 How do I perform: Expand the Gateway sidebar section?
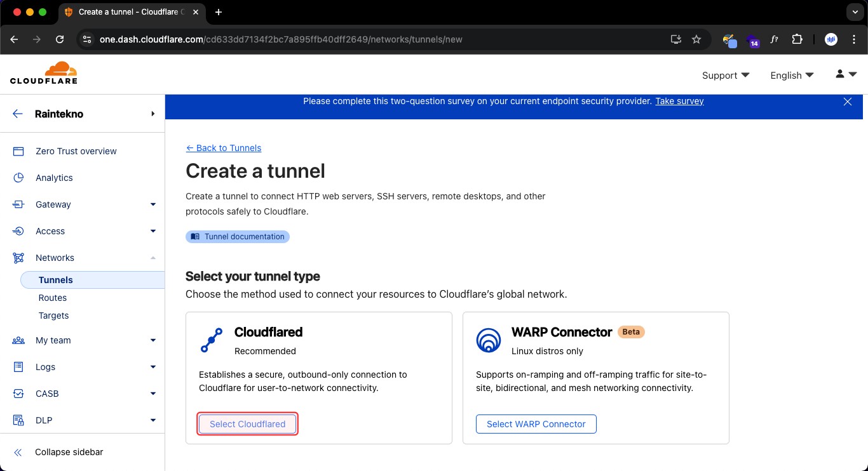(x=153, y=204)
